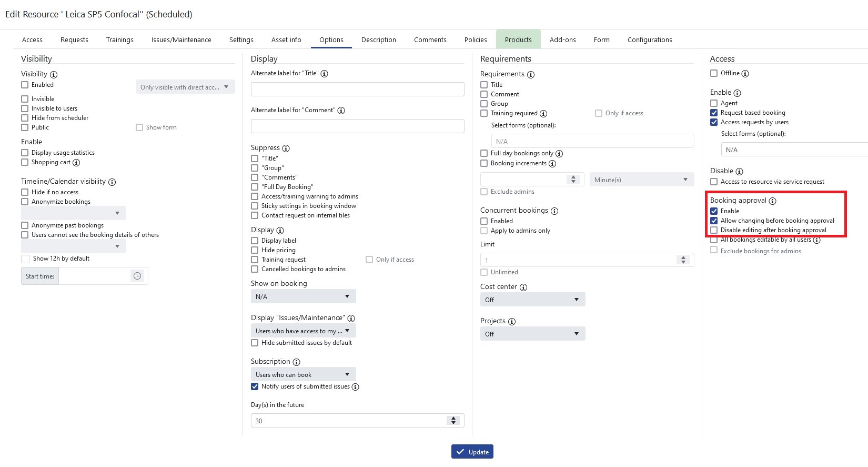Click the Alternate label for Title input field
This screenshot has height=467, width=868.
357,89
